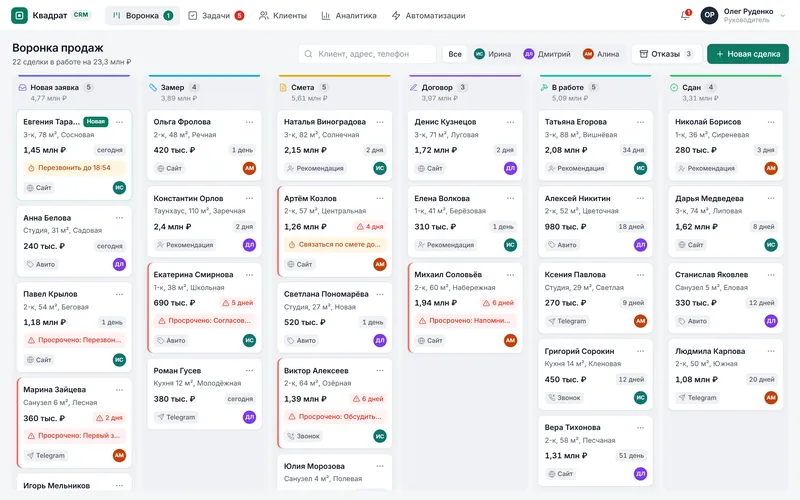Click ИС avatar on Елена Волкова card

pyautogui.click(x=510, y=245)
